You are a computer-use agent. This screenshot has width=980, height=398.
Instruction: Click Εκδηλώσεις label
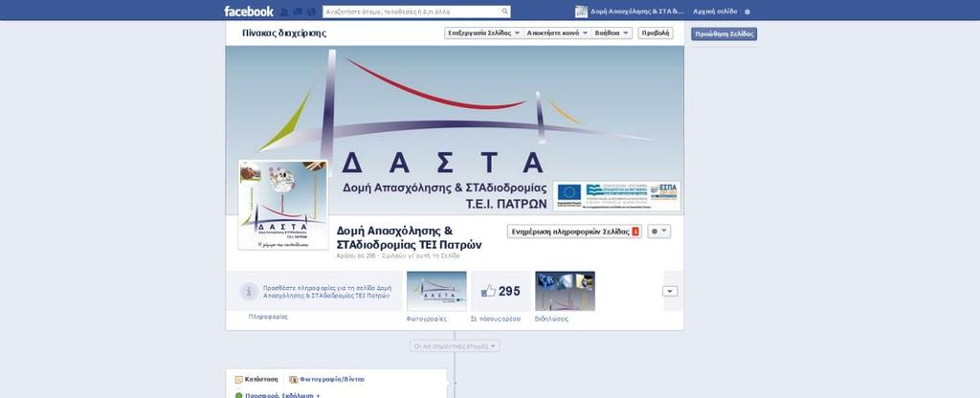(552, 319)
